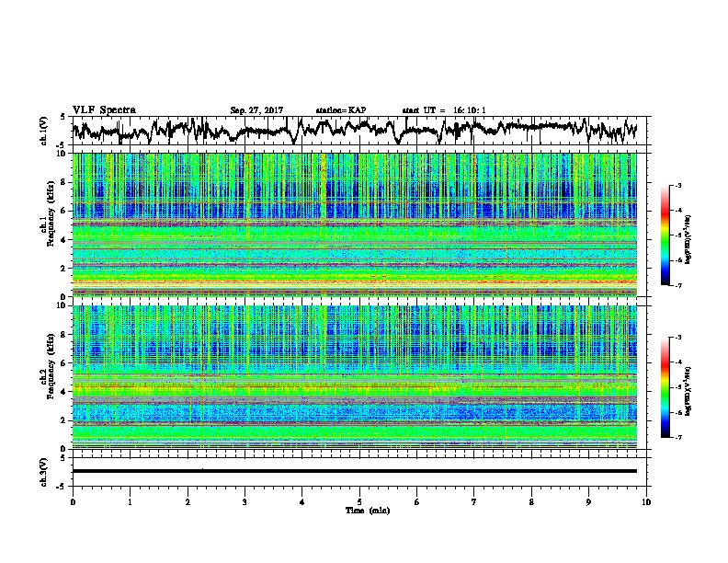Viewport: 728px width, 563px height.
Task: Click time axis tick label "2"
Action: point(188,502)
